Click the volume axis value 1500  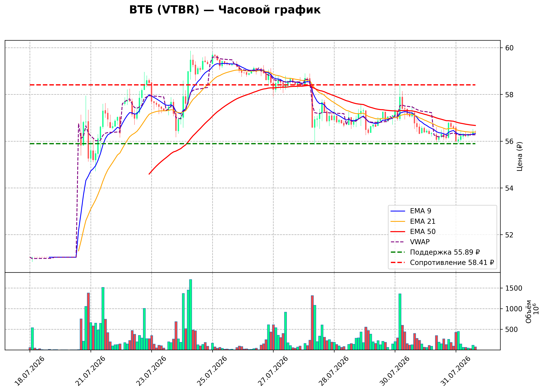pos(514,288)
